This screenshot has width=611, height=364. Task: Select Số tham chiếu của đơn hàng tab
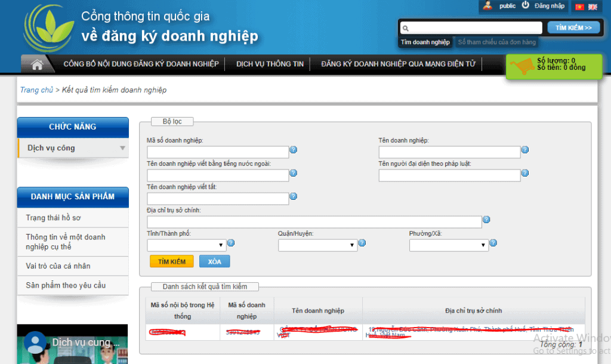pyautogui.click(x=497, y=42)
